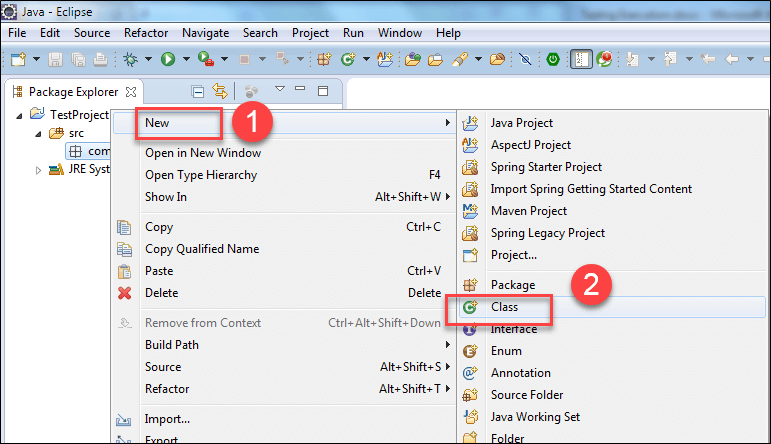
Task: Open the Package Explorer view menu dropdown
Action: [x=280, y=91]
